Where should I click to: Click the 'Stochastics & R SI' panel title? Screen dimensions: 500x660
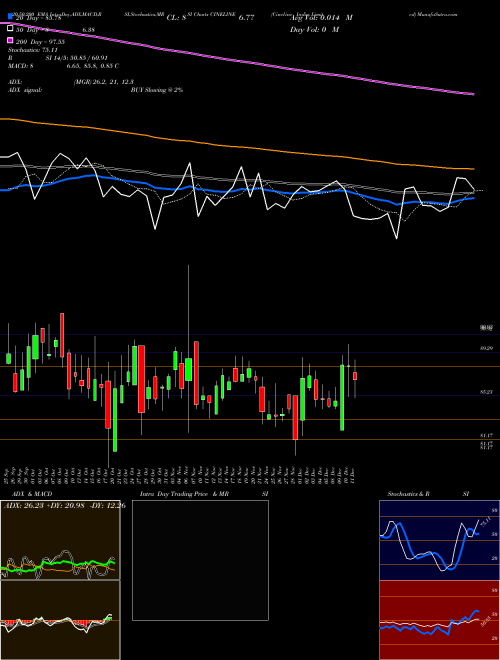point(428,494)
